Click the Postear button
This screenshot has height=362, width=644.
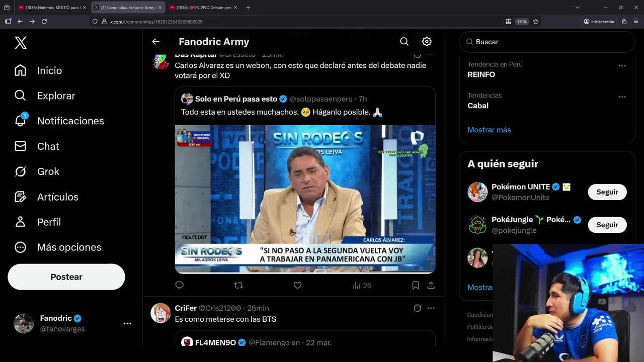tap(66, 277)
